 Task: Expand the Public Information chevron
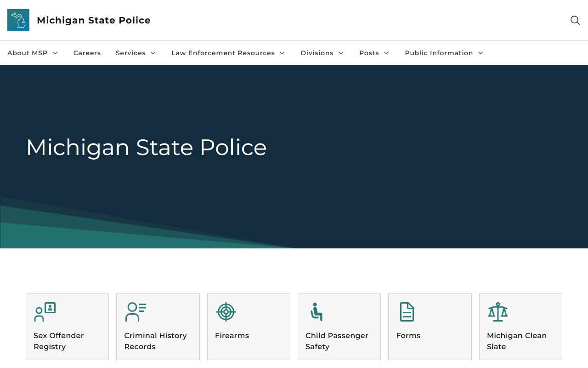point(481,53)
